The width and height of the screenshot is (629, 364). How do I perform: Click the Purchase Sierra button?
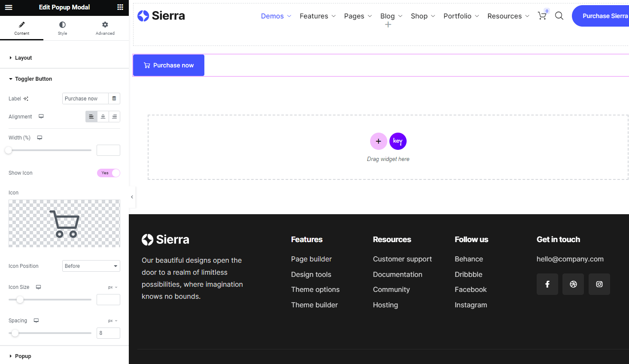click(601, 16)
